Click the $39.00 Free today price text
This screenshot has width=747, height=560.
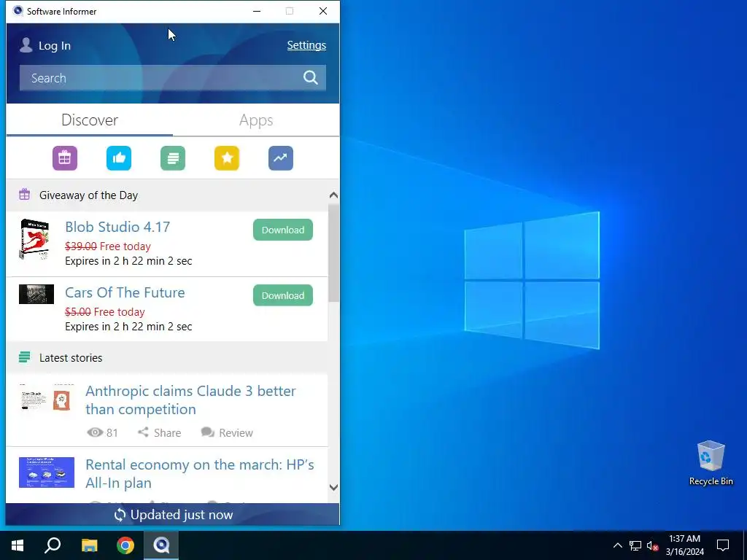[108, 246]
